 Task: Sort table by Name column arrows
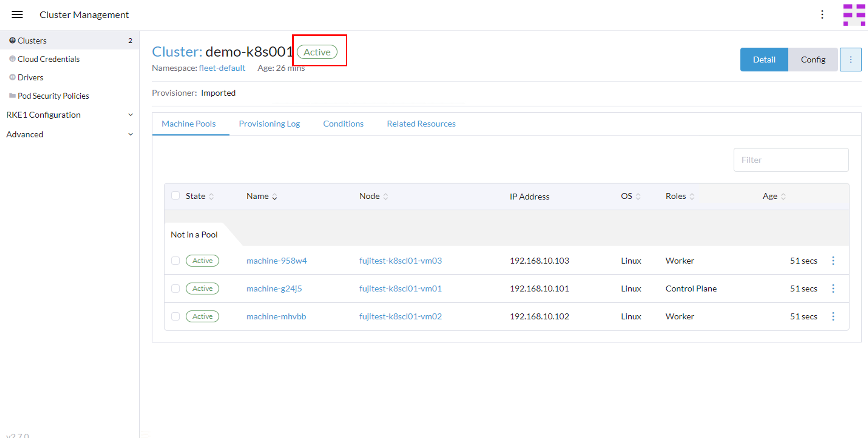click(x=275, y=197)
